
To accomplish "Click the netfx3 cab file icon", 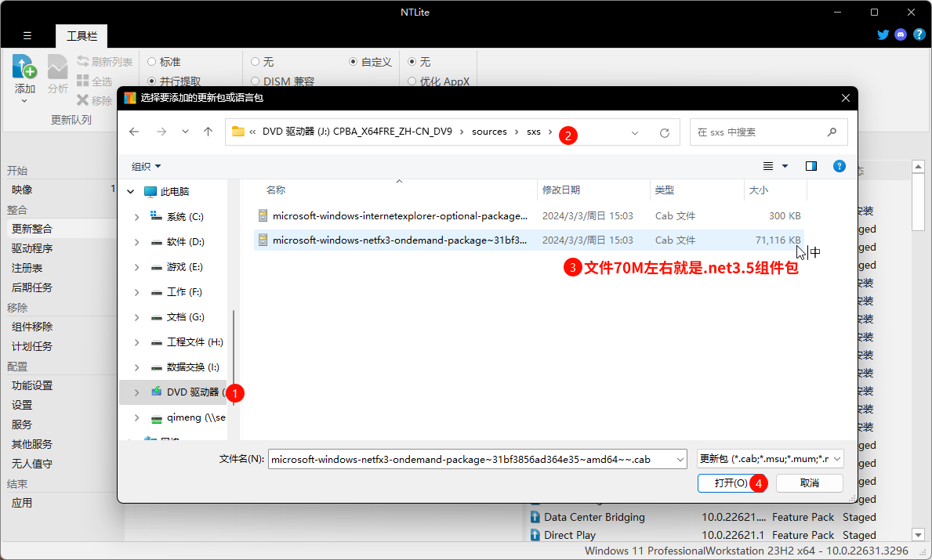I will 263,240.
